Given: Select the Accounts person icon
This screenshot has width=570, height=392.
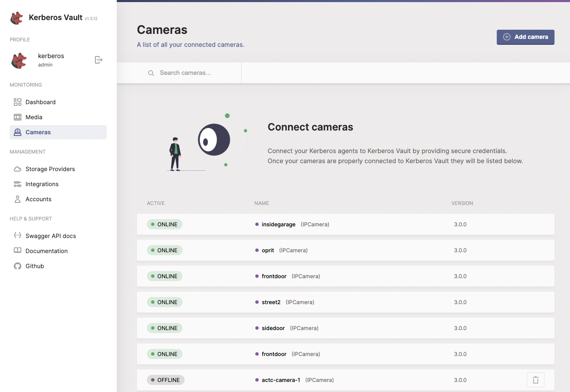Looking at the screenshot, I should tap(17, 199).
